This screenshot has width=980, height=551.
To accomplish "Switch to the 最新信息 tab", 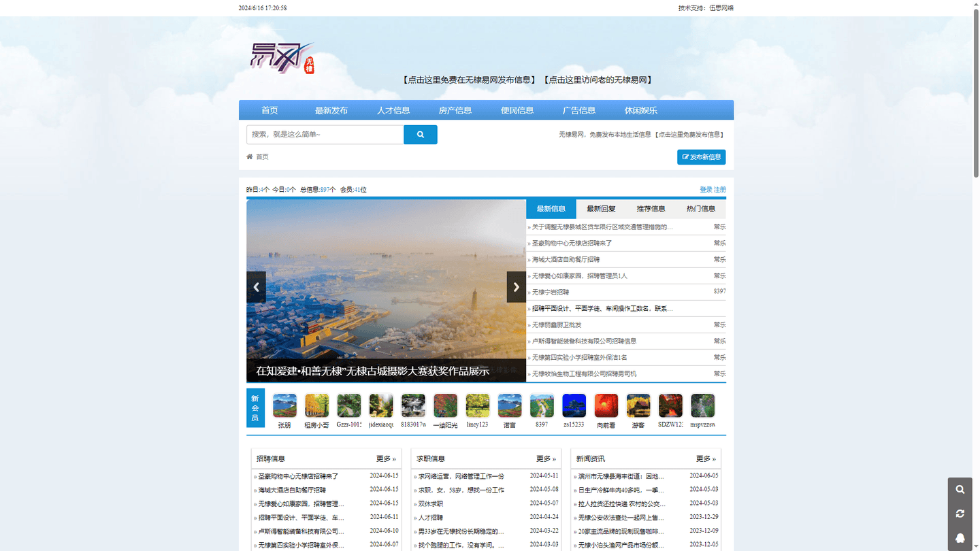I will point(551,209).
